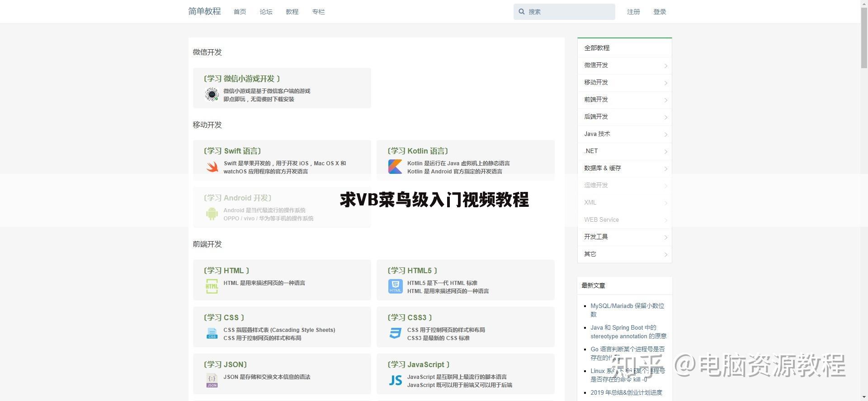Open 教程 in top navigation
The image size is (868, 401).
[292, 12]
